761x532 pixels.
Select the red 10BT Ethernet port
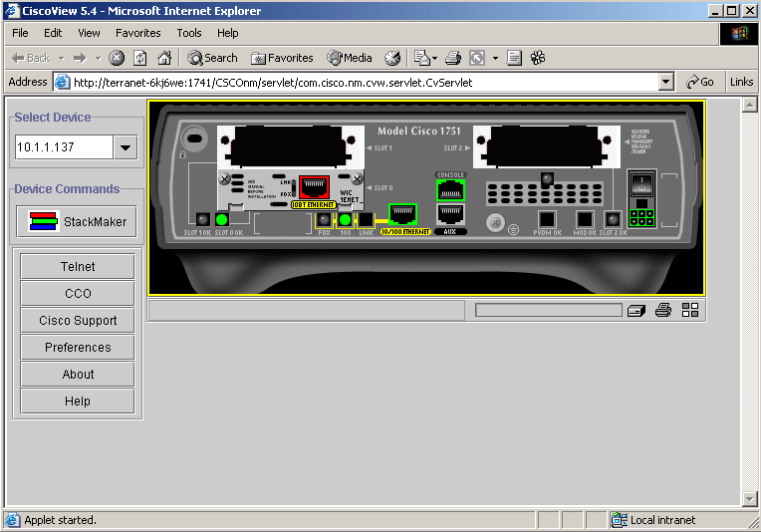(x=315, y=187)
